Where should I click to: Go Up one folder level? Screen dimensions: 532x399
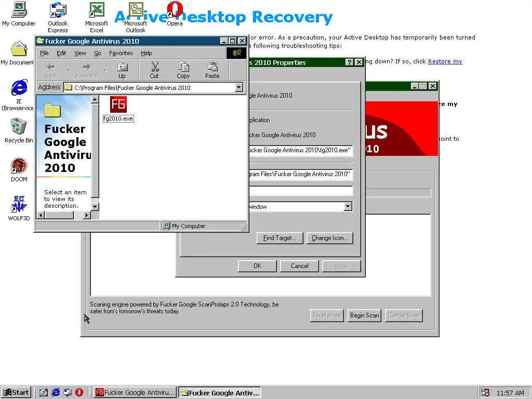point(122,71)
